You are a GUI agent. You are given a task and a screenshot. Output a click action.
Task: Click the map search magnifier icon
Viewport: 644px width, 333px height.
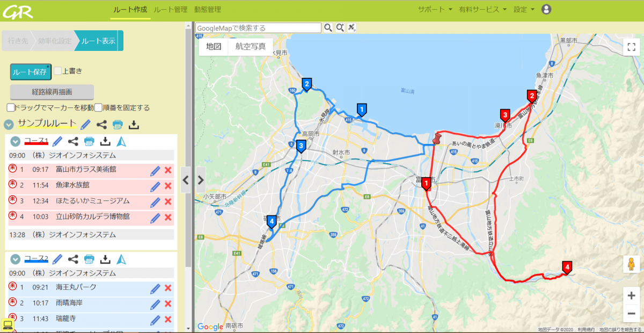tap(328, 28)
